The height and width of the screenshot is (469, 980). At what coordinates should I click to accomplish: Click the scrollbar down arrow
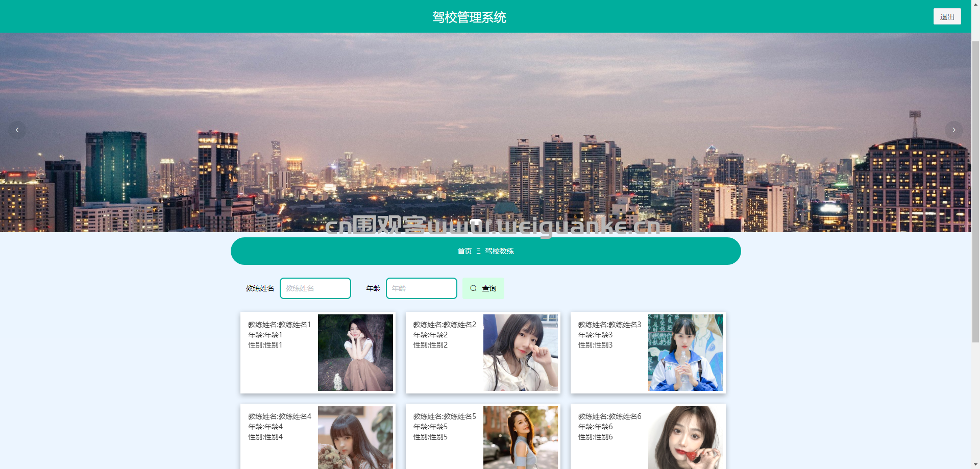click(975, 465)
